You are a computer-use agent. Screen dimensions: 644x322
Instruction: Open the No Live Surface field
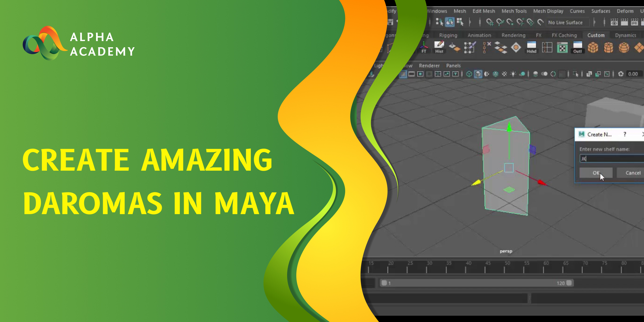[566, 23]
